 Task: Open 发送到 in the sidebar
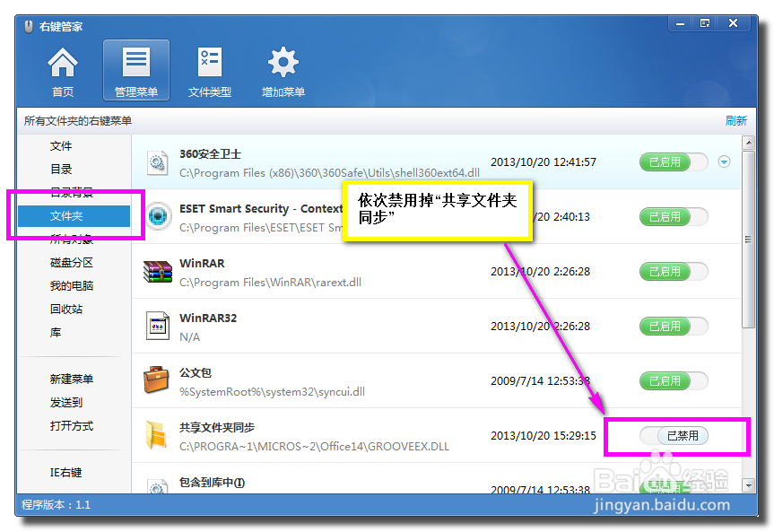(66, 402)
